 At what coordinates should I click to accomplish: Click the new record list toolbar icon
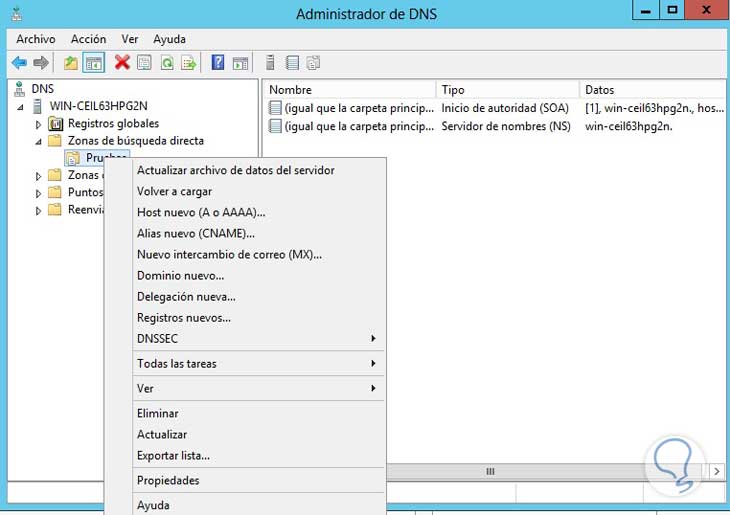point(292,63)
